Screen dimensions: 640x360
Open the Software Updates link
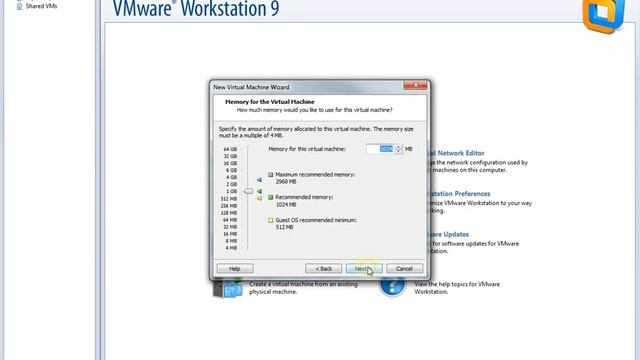[x=449, y=234]
